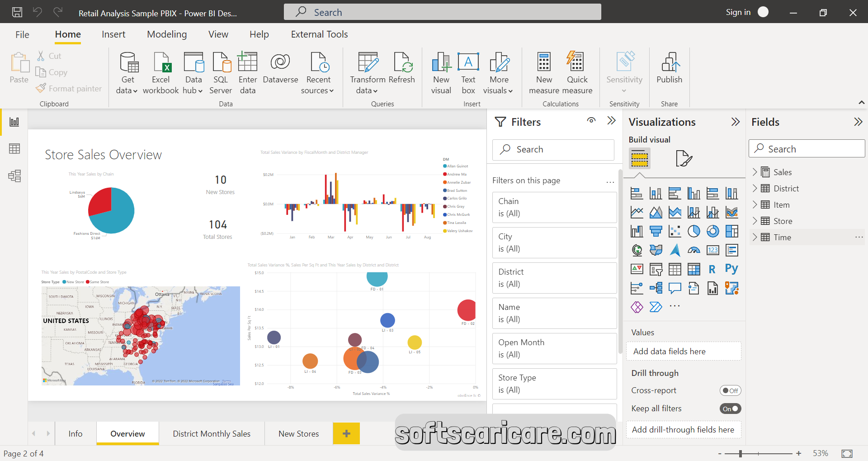Open the Help ribbon tab
The width and height of the screenshot is (868, 461).
pos(259,34)
